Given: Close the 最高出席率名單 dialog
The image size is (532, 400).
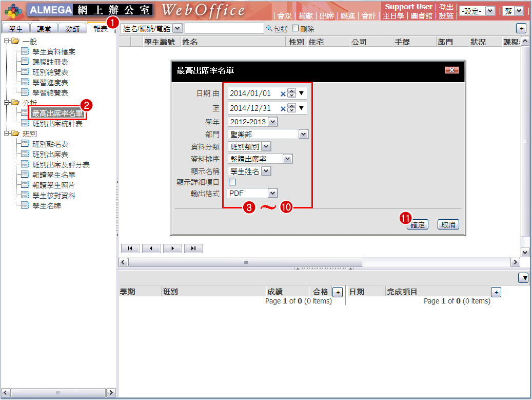Looking at the screenshot, I should click(451, 70).
